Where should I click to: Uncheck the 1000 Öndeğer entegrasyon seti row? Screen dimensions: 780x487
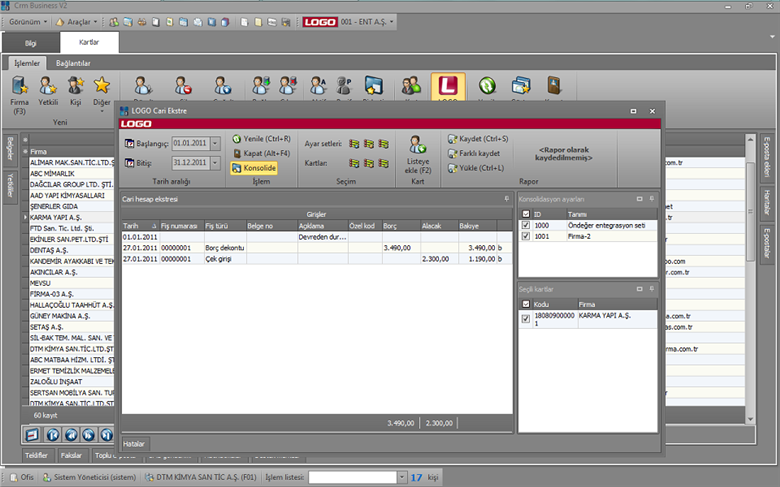point(526,225)
